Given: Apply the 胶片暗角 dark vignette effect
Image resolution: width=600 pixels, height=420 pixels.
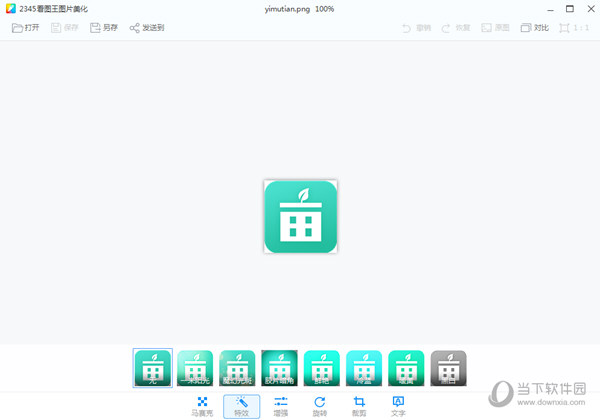Looking at the screenshot, I should [x=279, y=368].
